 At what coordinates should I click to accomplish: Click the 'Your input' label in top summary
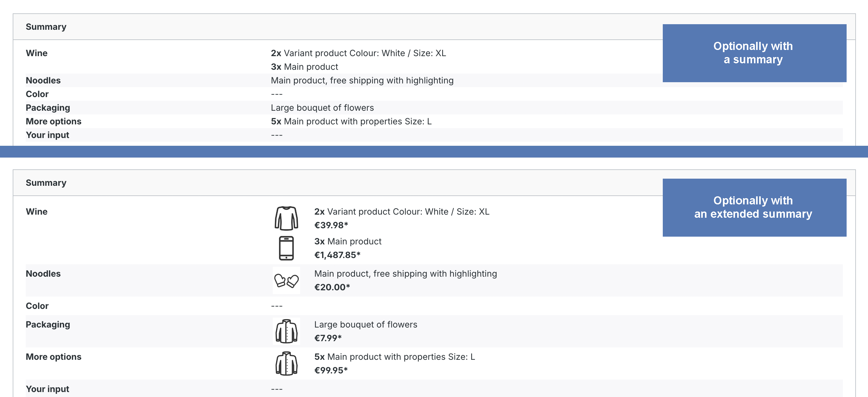click(x=47, y=135)
